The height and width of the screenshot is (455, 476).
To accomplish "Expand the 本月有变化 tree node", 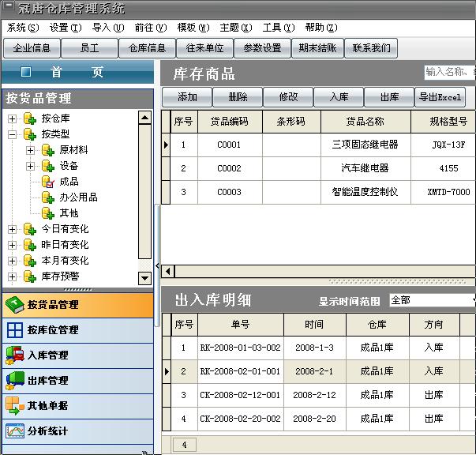I will point(12,261).
